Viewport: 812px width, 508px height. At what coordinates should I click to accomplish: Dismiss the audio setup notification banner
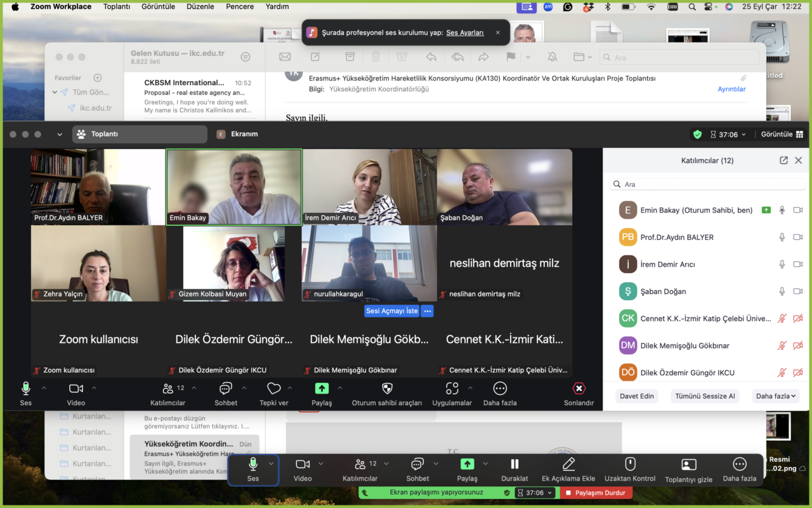coord(498,32)
